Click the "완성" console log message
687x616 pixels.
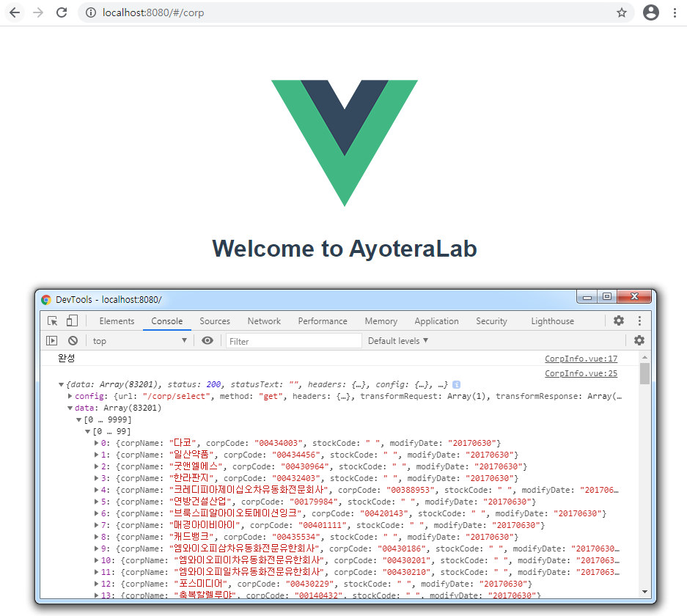pos(66,358)
